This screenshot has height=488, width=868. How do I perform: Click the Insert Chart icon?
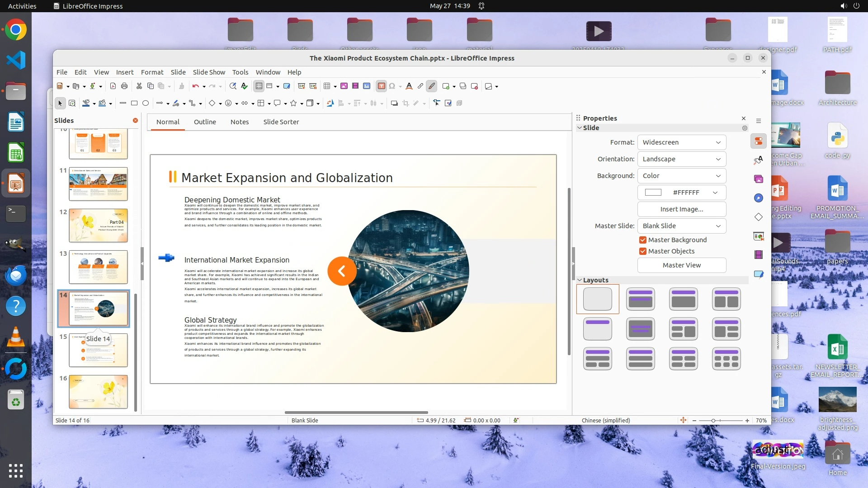coord(367,86)
